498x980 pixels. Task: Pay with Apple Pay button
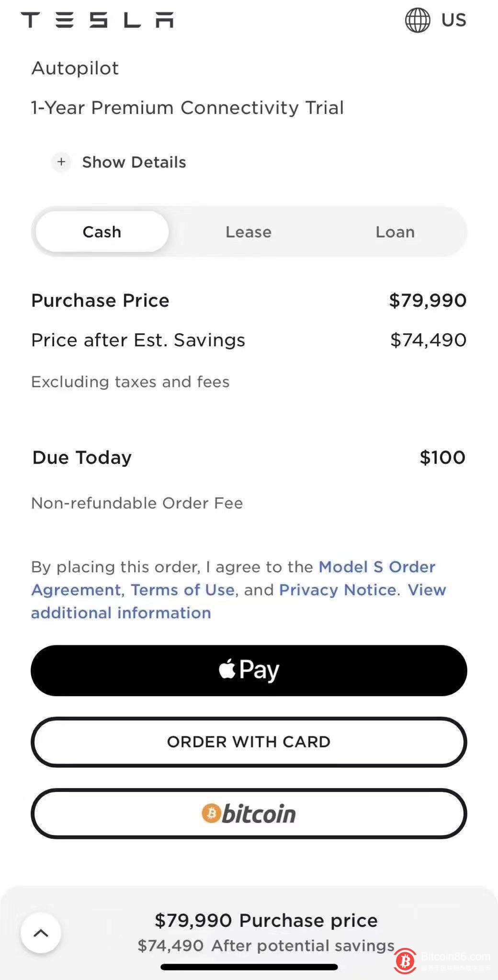(249, 670)
